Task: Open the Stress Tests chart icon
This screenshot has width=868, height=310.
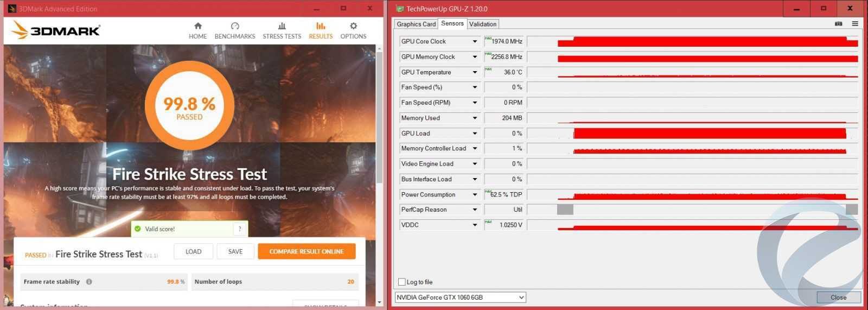Action: 282,26
